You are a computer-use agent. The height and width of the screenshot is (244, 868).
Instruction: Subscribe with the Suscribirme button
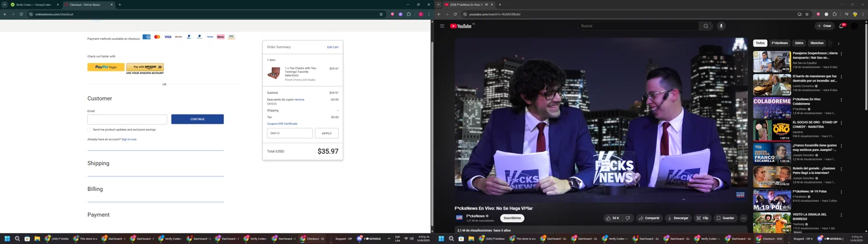coord(512,218)
